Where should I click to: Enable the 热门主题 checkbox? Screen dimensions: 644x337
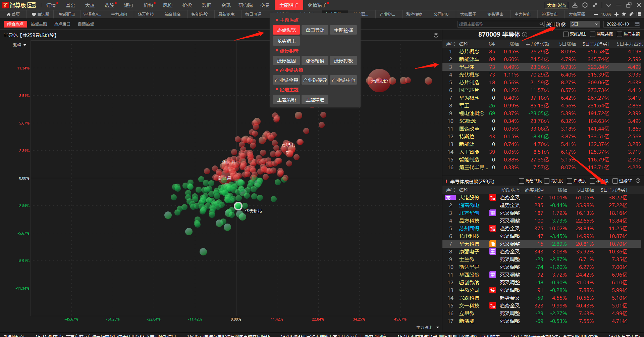619,34
